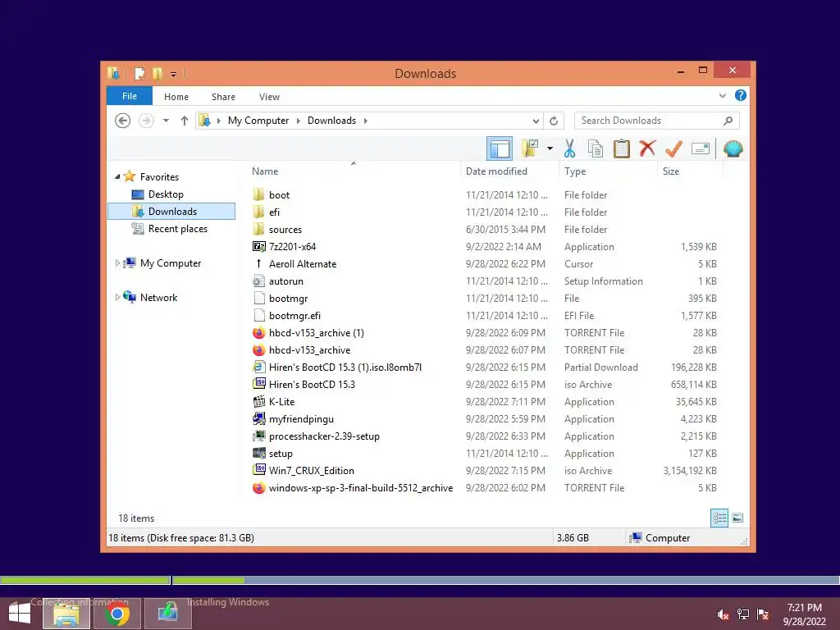Open the Windows Start button
840x630 pixels.
coord(20,614)
